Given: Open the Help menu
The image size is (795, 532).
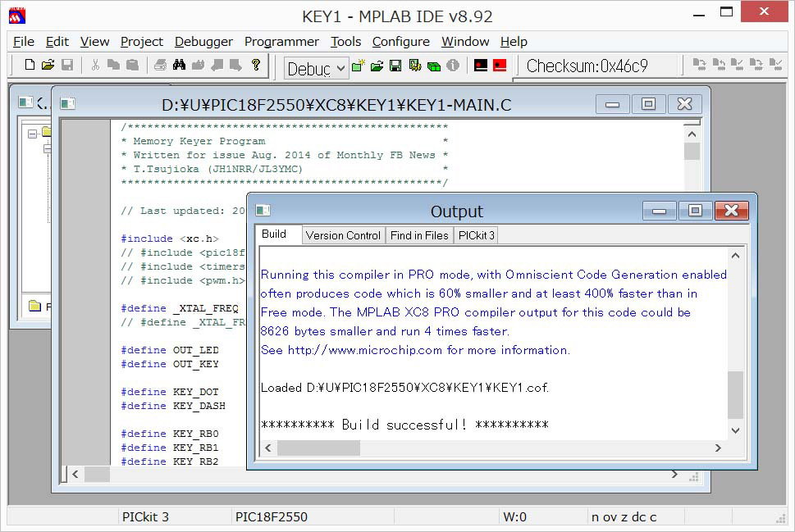Looking at the screenshot, I should (x=514, y=42).
